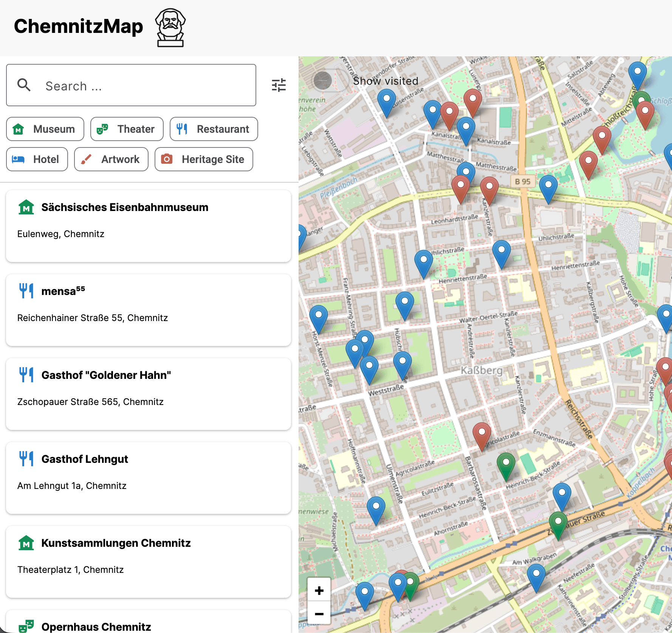Click the Karl Marx head logo
The height and width of the screenshot is (633, 672).
click(170, 27)
